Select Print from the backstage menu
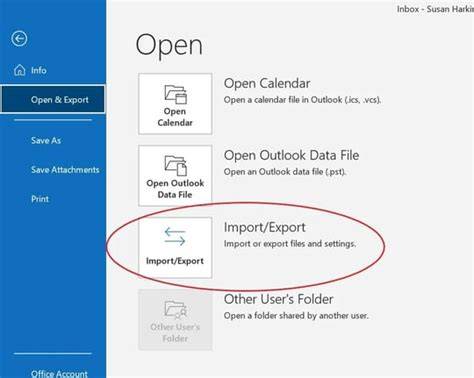The width and height of the screenshot is (474, 378). tap(40, 199)
